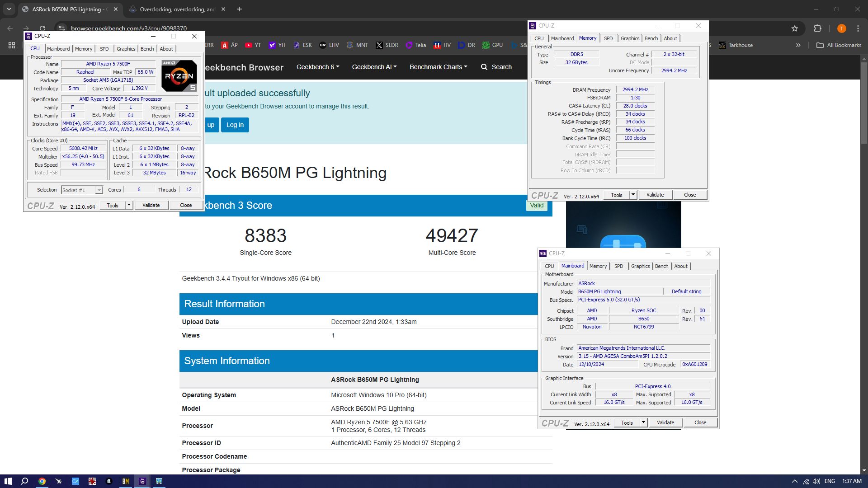Click the 28.0 clocks CAS latency value
Image resolution: width=868 pixels, height=488 pixels.
click(x=635, y=106)
